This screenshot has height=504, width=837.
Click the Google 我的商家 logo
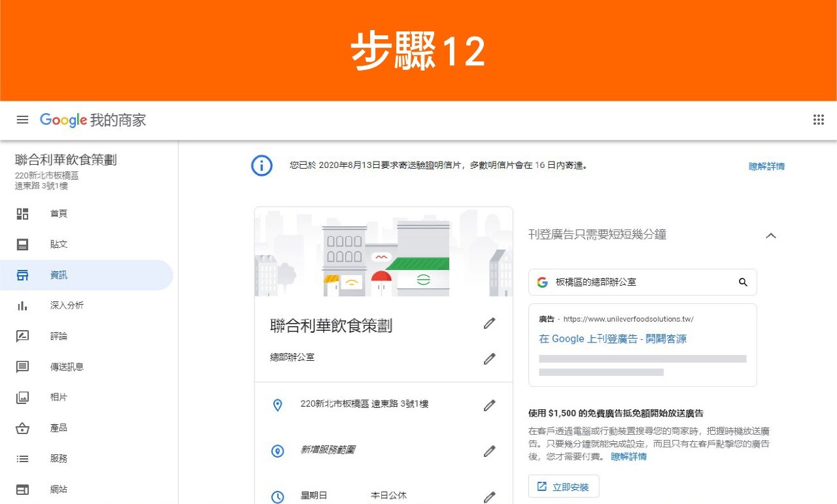pos(93,120)
